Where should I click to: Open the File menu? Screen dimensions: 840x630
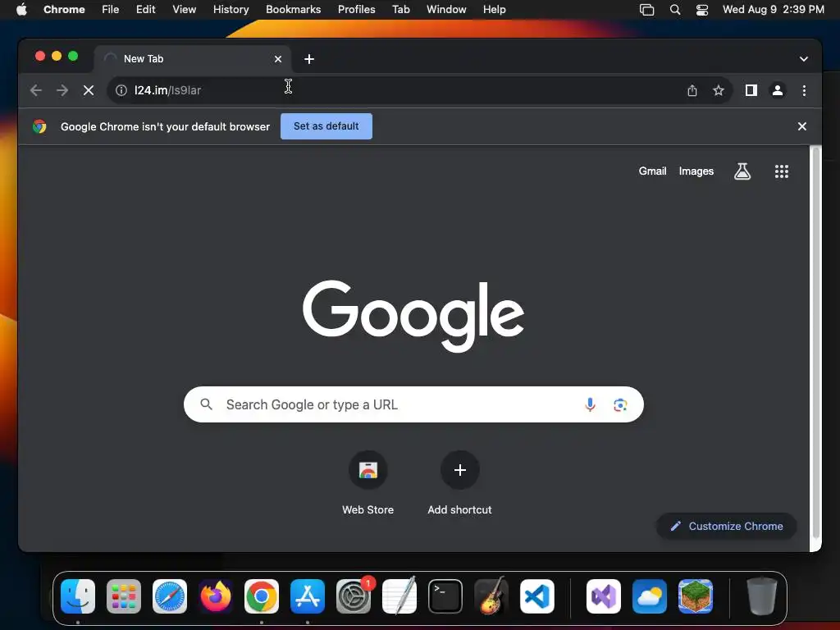(x=111, y=9)
